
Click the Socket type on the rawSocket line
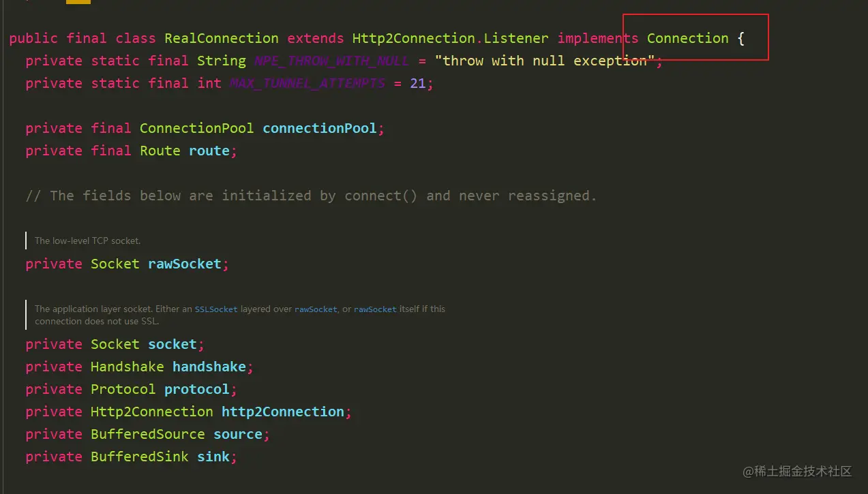(115, 264)
